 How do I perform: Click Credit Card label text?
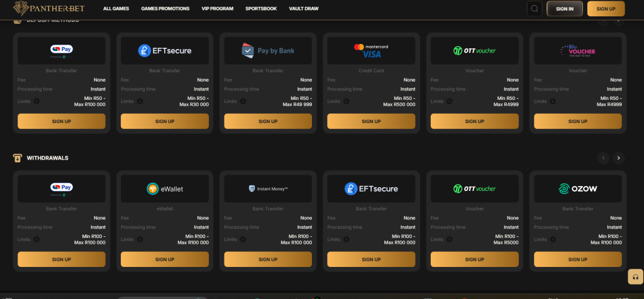(x=371, y=70)
